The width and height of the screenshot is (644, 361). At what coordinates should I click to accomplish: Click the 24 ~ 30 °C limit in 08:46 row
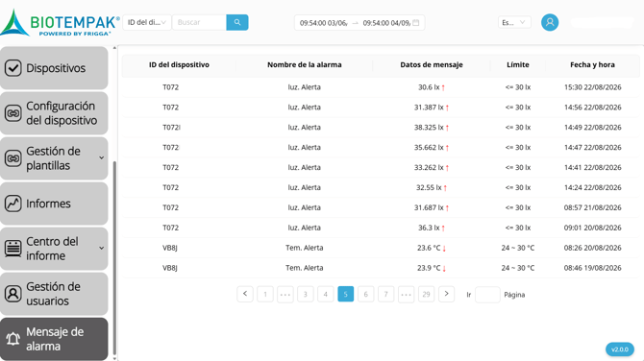click(x=517, y=268)
